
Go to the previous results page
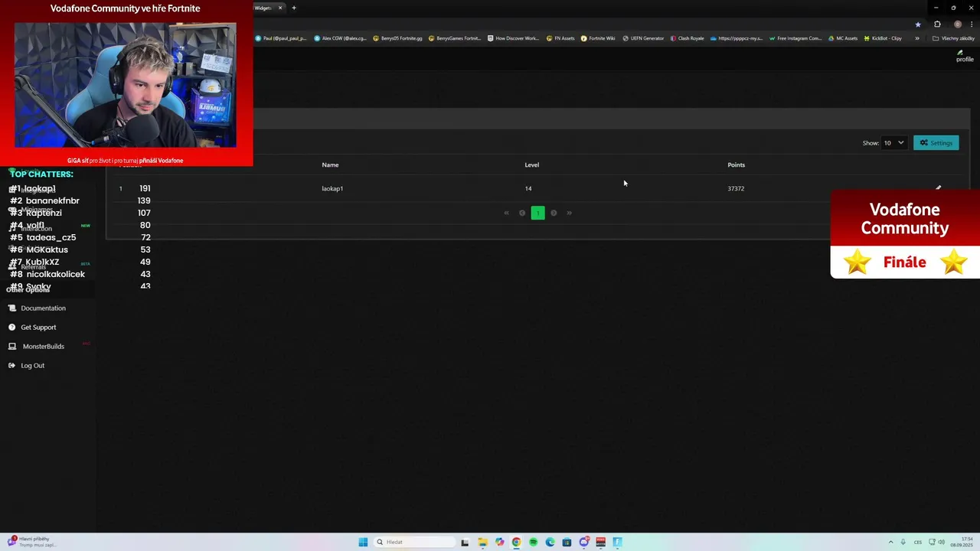click(522, 213)
